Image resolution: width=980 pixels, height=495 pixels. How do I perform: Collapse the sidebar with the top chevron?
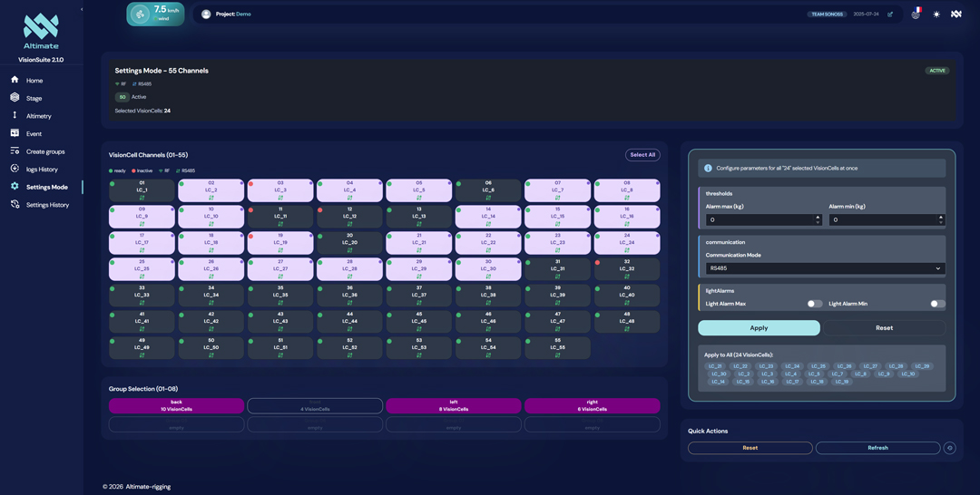point(82,9)
